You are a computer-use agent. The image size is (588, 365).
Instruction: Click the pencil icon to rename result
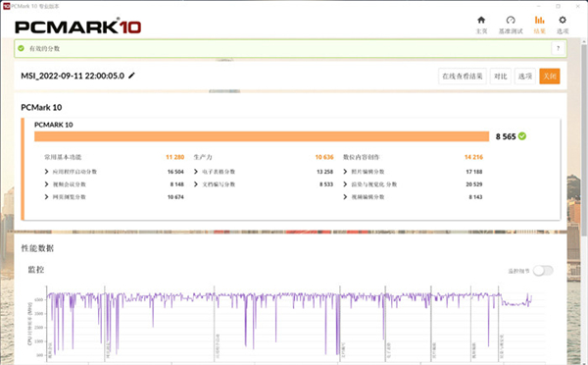(131, 76)
